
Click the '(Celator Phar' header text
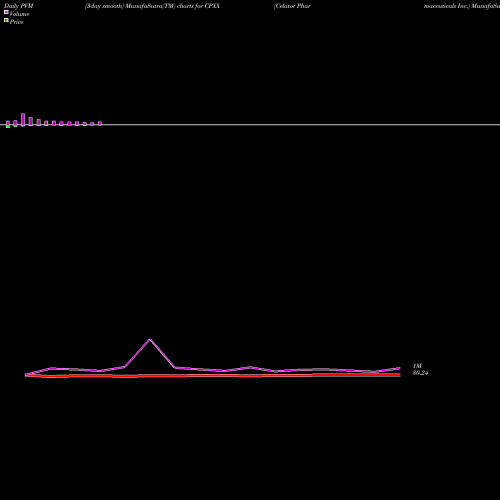(292, 6)
